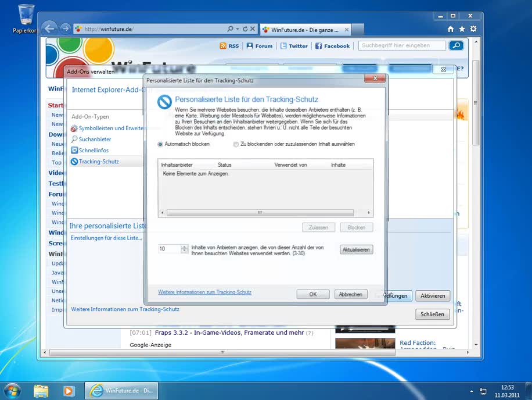
Task: Confirm the tracking list with OK
Action: click(313, 294)
